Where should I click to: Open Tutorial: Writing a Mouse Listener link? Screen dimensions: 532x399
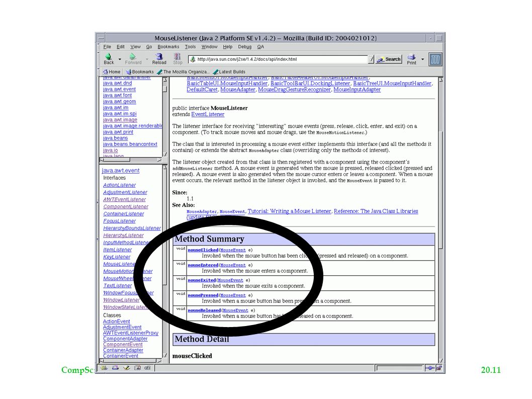pos(290,211)
